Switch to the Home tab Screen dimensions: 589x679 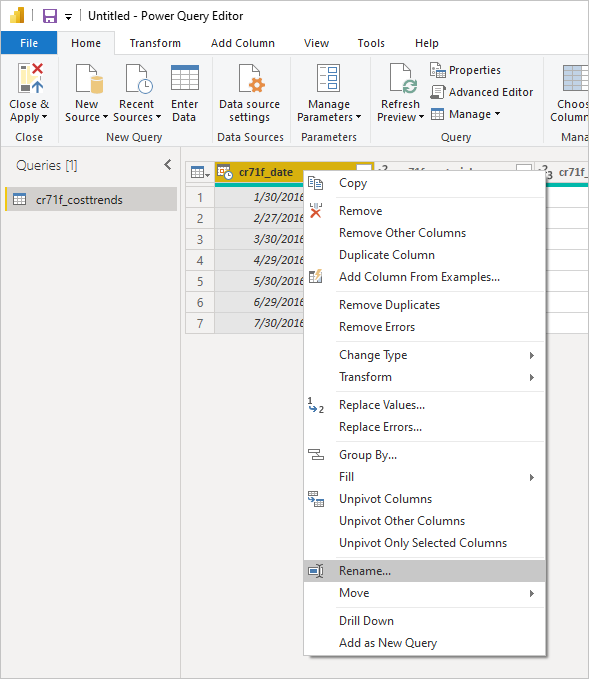tap(86, 43)
